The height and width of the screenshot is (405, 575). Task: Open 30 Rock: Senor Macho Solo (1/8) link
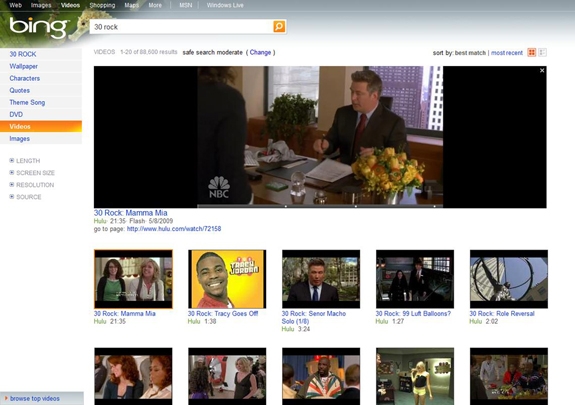point(314,317)
